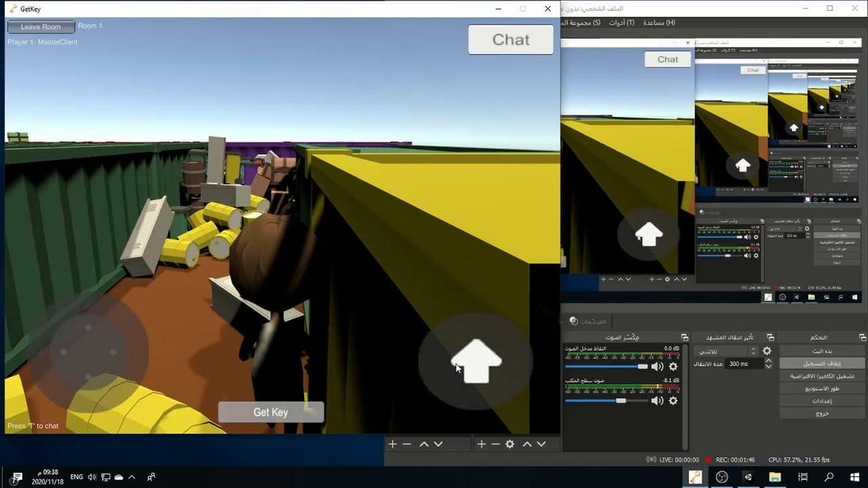Open OBS Studio from the taskbar
The height and width of the screenshot is (488, 868).
(x=722, y=477)
